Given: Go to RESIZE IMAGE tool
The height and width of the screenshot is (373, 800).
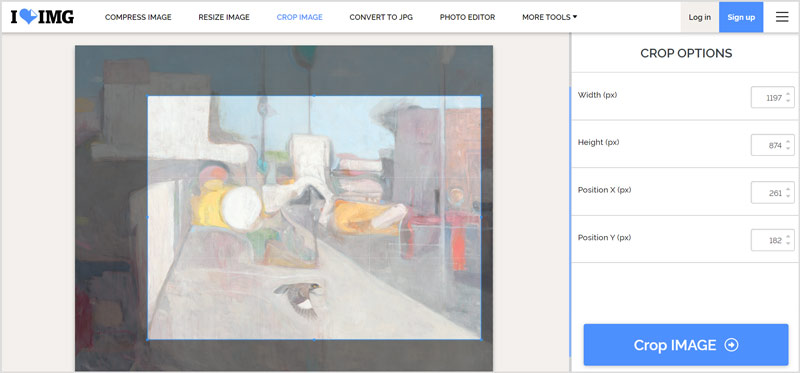Looking at the screenshot, I should [224, 17].
